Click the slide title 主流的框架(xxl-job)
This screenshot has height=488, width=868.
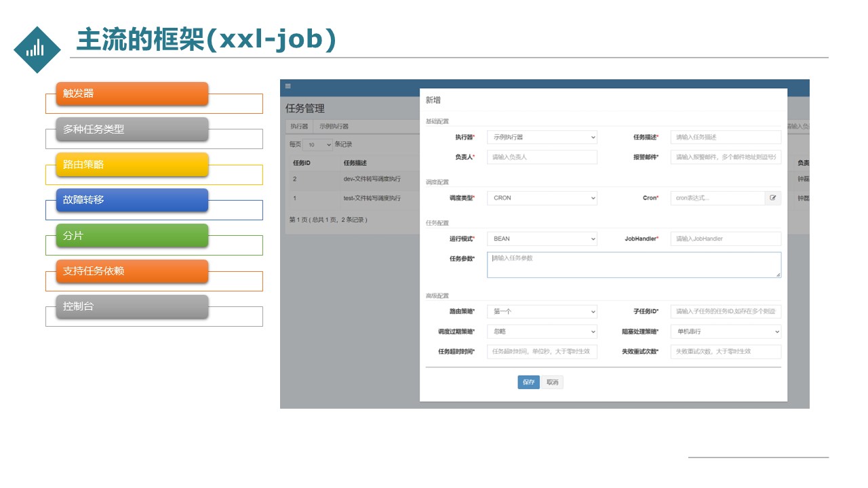(x=206, y=40)
